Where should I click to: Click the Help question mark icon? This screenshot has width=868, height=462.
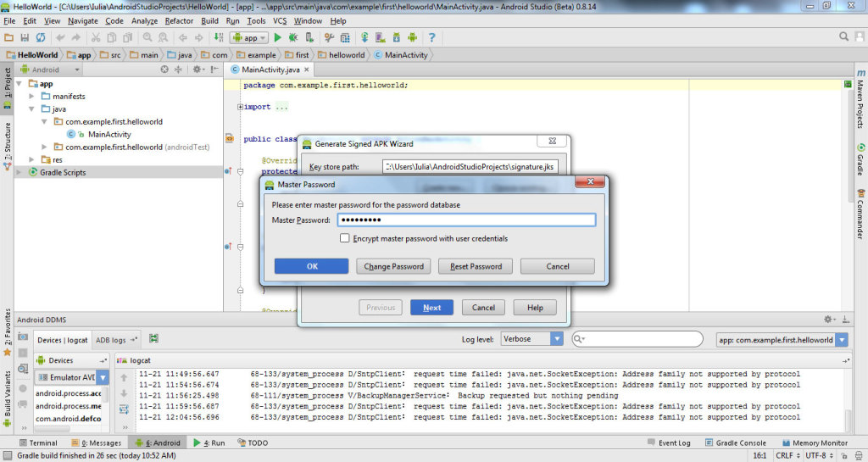431,37
